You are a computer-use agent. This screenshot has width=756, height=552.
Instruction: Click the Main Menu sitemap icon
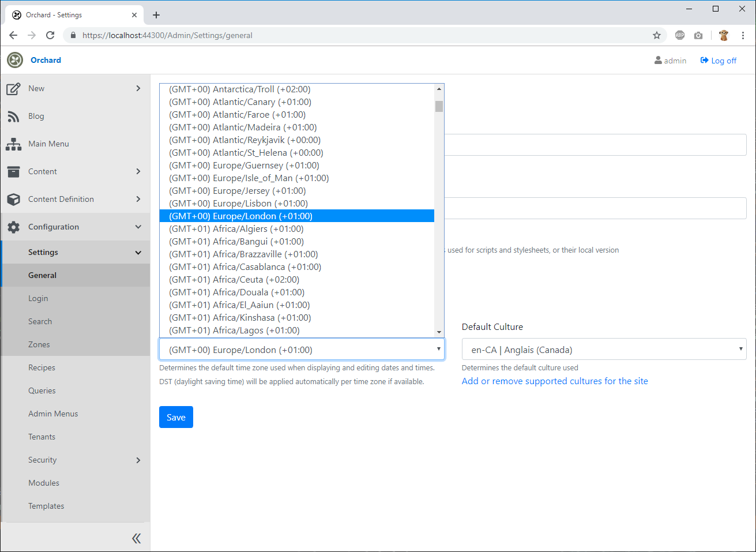(x=13, y=144)
